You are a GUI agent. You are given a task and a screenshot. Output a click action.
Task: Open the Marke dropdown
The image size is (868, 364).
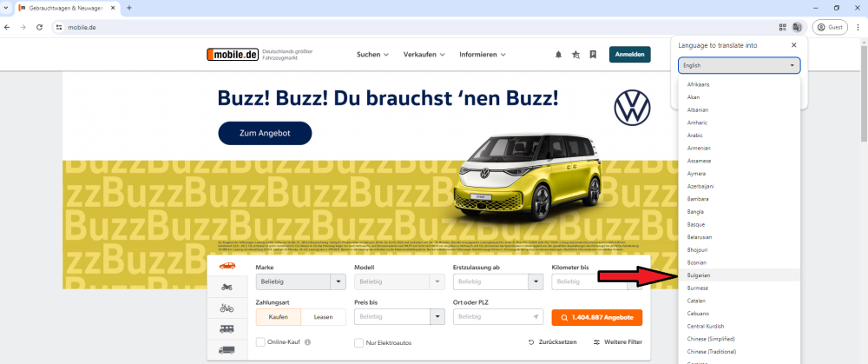301,282
